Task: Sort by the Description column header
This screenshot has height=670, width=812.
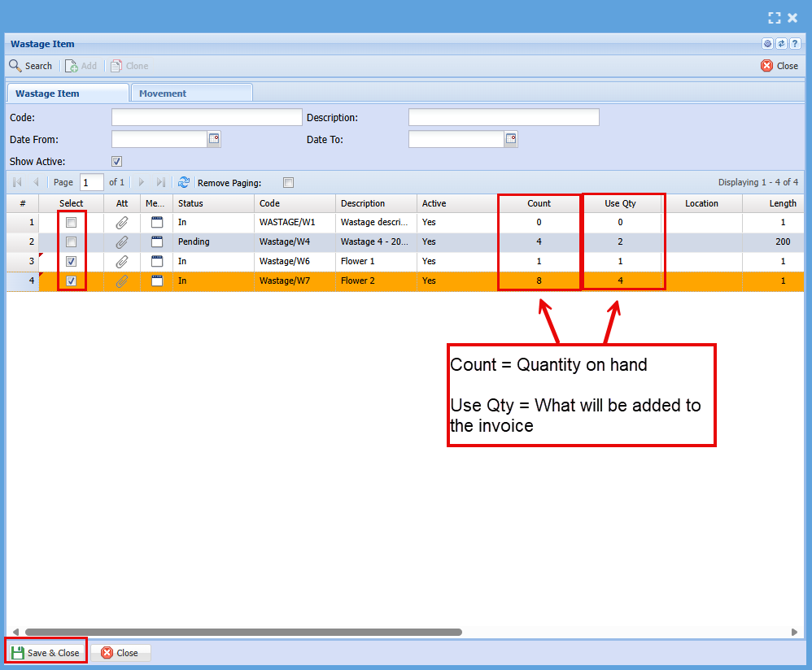Action: (376, 203)
